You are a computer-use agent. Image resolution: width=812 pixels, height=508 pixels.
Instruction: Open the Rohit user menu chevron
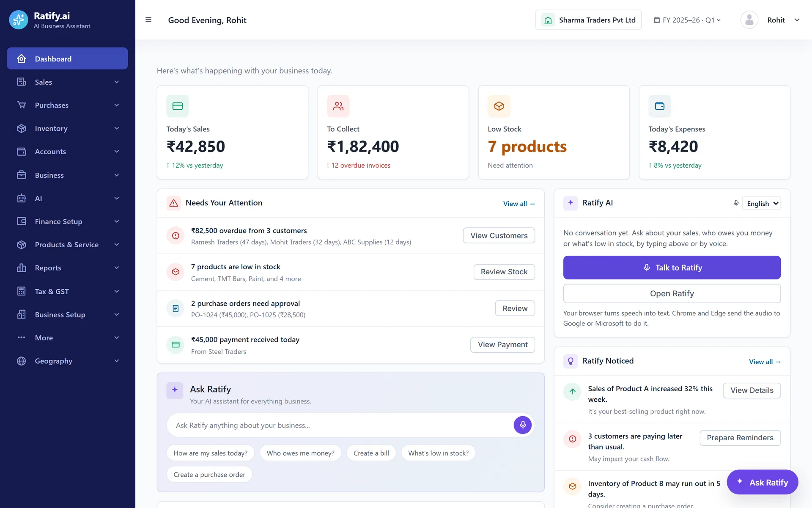[797, 20]
